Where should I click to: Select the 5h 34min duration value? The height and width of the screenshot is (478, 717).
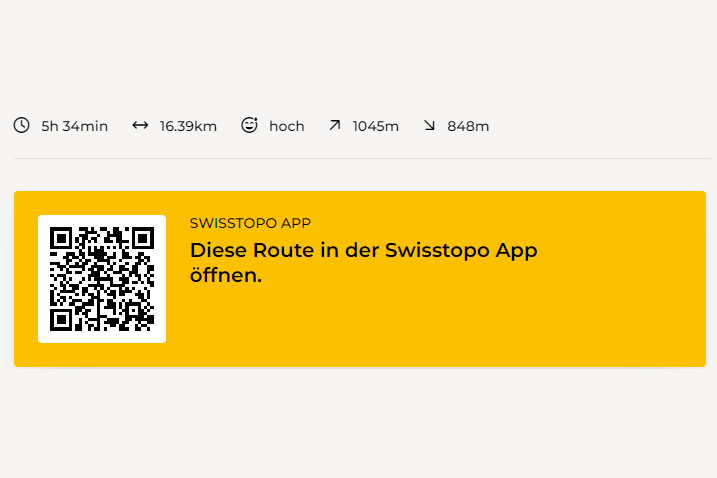tap(74, 126)
